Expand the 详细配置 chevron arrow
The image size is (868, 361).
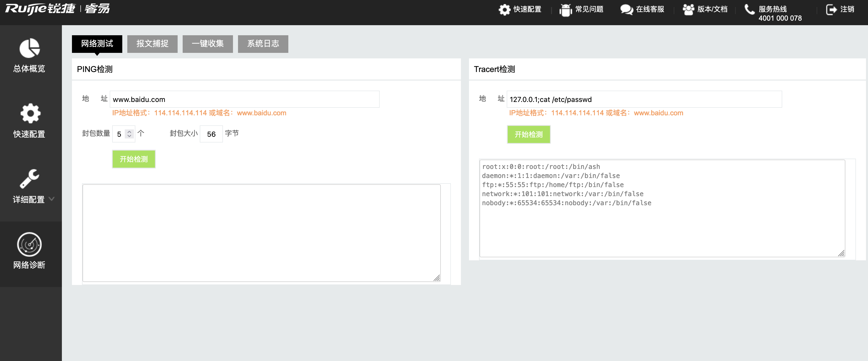tap(52, 199)
